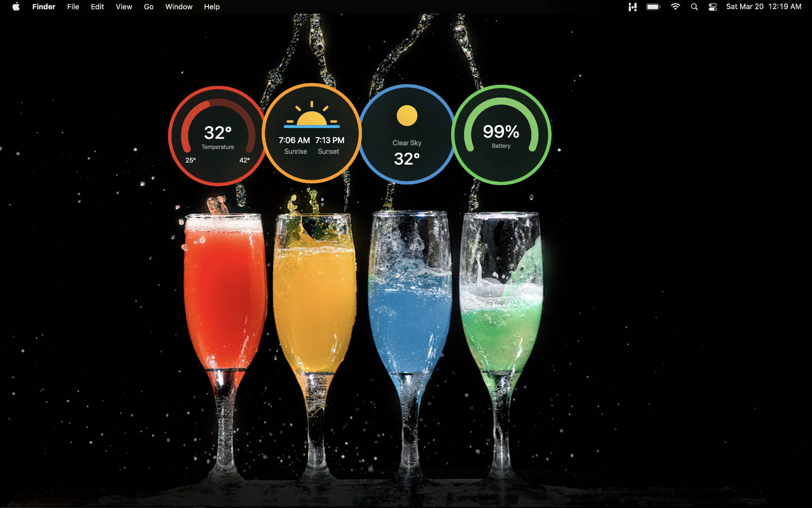The width and height of the screenshot is (812, 508).
Task: Click the red Temperature gauge widget
Action: coord(218,136)
